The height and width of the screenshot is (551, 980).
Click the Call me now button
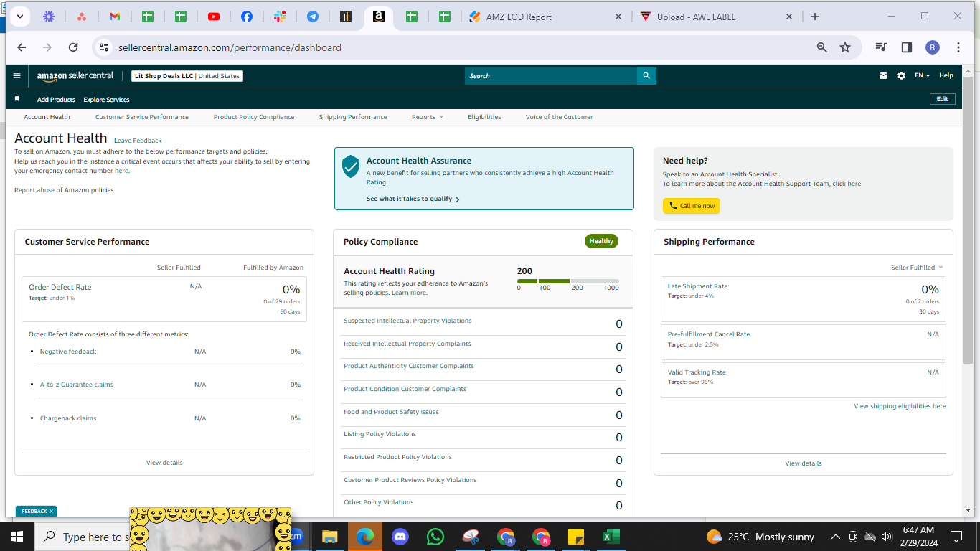click(692, 206)
